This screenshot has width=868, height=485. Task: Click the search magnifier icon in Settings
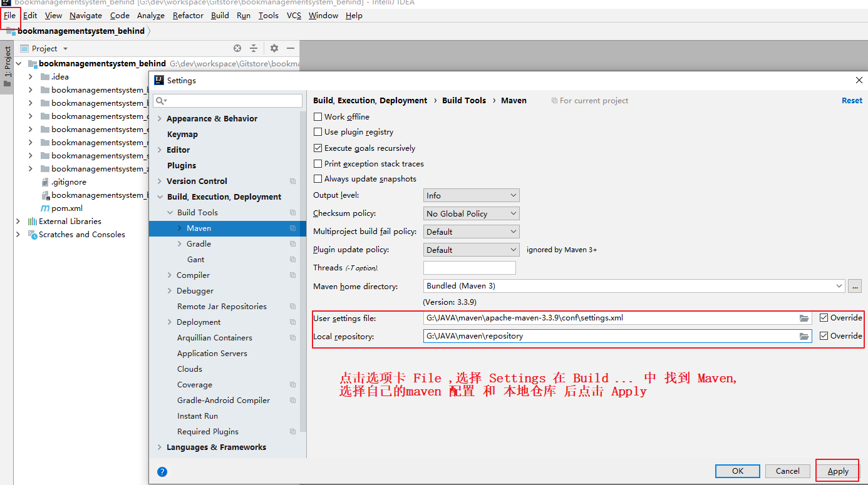pos(161,101)
